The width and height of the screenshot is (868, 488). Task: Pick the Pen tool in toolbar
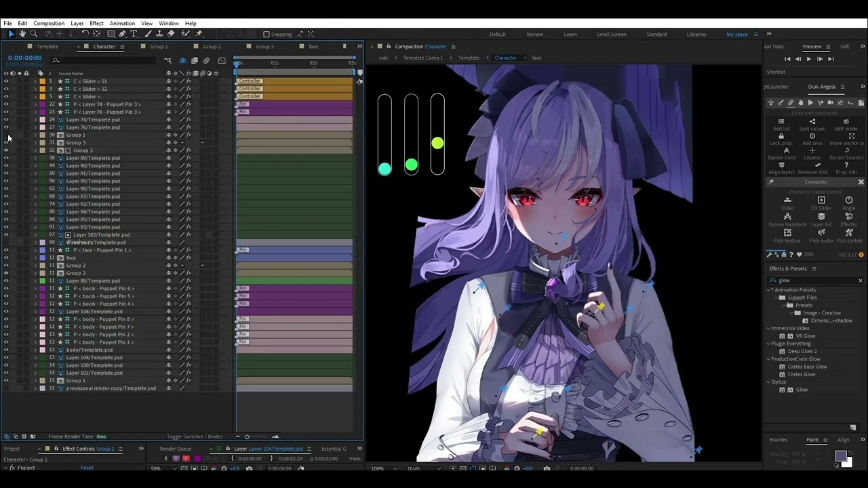click(x=122, y=34)
